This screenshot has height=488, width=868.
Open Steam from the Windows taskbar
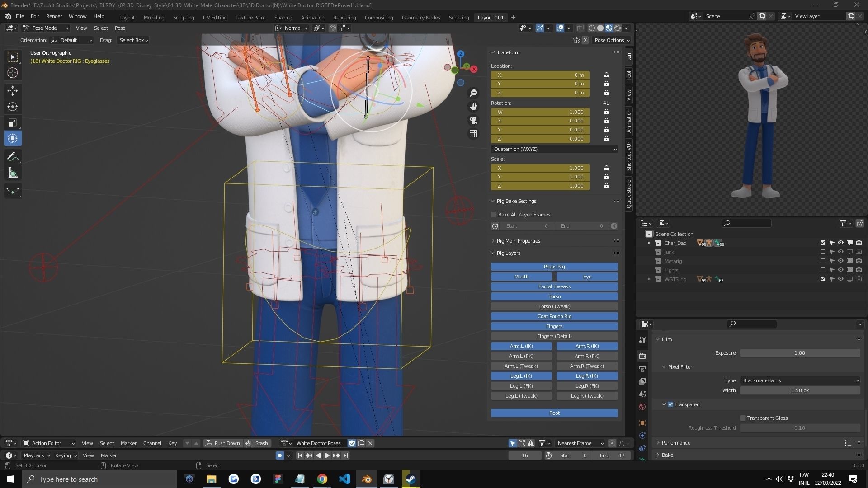(x=410, y=479)
